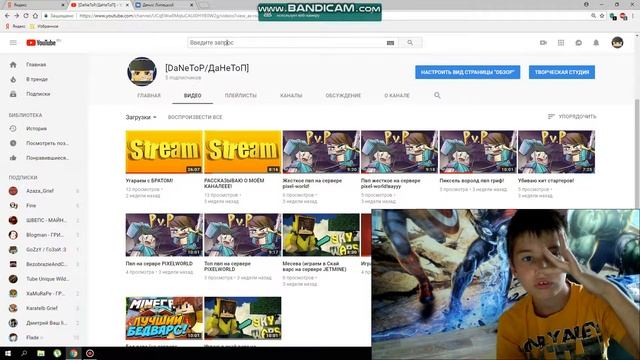Image resolution: width=640 pixels, height=360 pixels.
Task: Open the YouTube apps grid icon
Action: click(561, 42)
